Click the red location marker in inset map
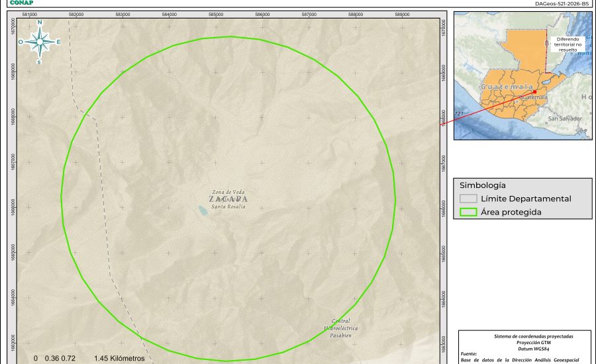The image size is (596, 364). 535,92
